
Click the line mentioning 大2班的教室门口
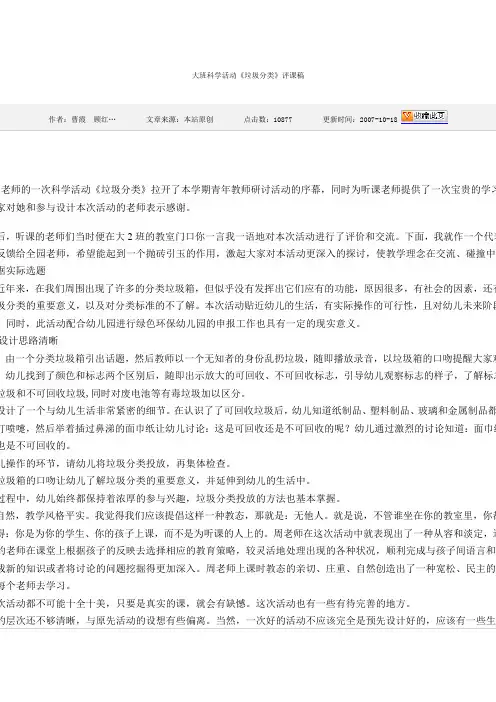248,236
